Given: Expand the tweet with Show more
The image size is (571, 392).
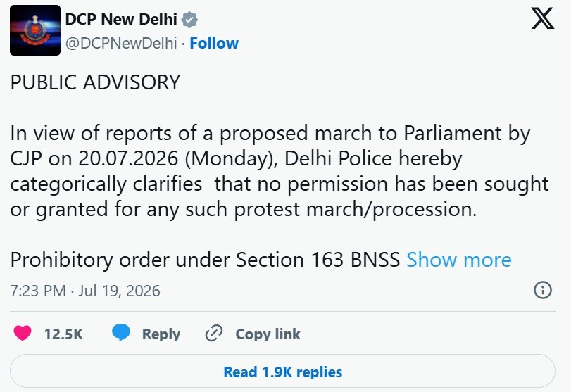Looking at the screenshot, I should tap(459, 260).
